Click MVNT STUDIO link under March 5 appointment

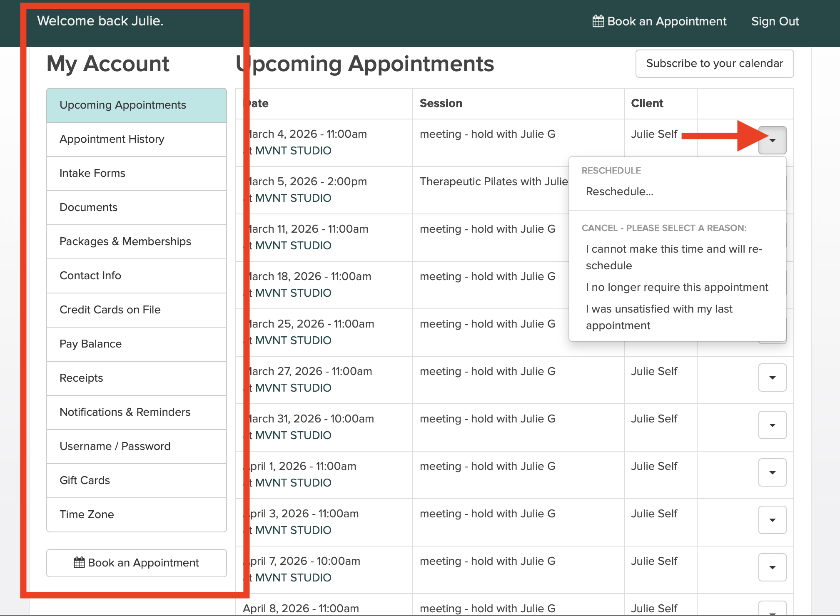coord(293,198)
